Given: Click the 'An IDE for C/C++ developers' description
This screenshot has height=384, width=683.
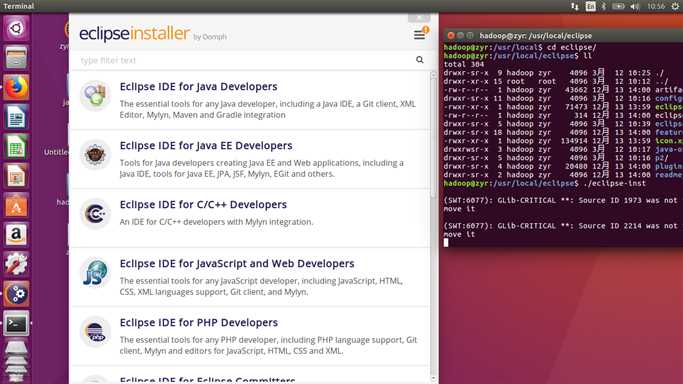Looking at the screenshot, I should (x=216, y=222).
